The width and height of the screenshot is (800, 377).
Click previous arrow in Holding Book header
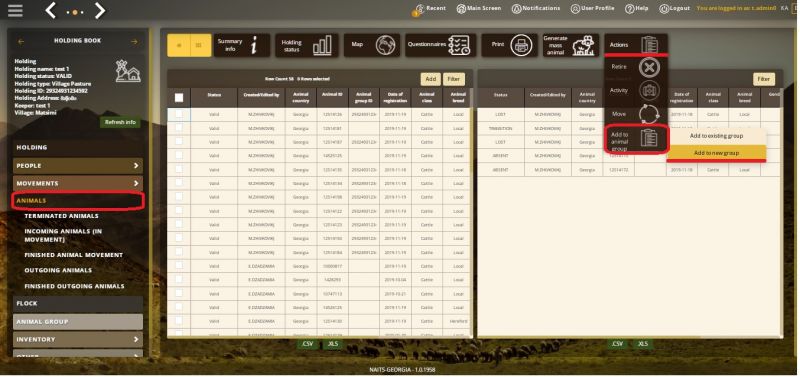[x=21, y=42]
